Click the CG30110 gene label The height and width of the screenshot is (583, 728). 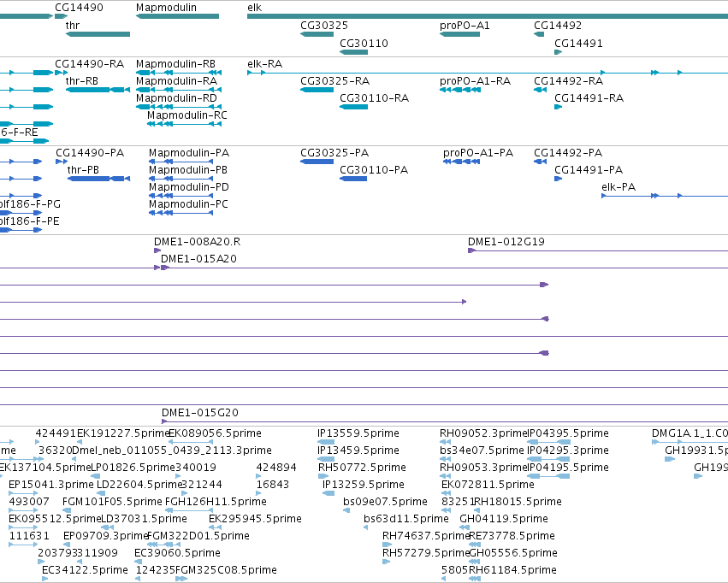click(364, 43)
